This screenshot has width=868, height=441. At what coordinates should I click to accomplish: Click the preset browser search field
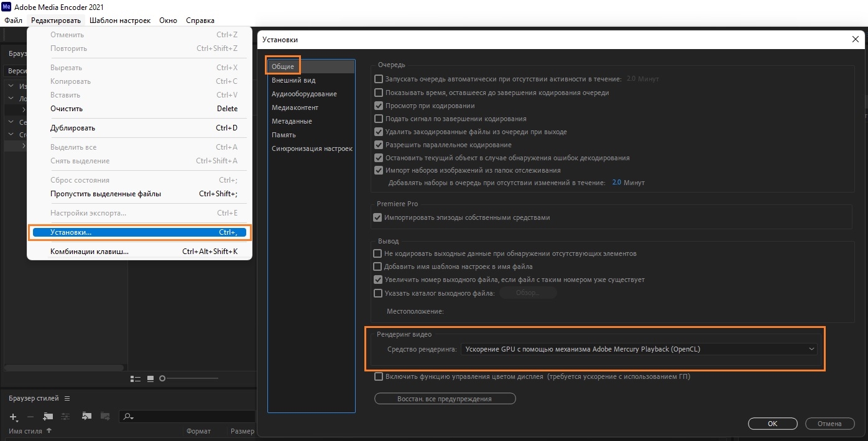(187, 417)
